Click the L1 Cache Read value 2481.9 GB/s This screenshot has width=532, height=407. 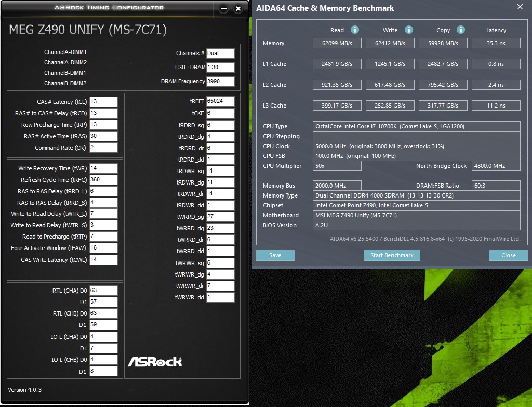click(x=337, y=64)
